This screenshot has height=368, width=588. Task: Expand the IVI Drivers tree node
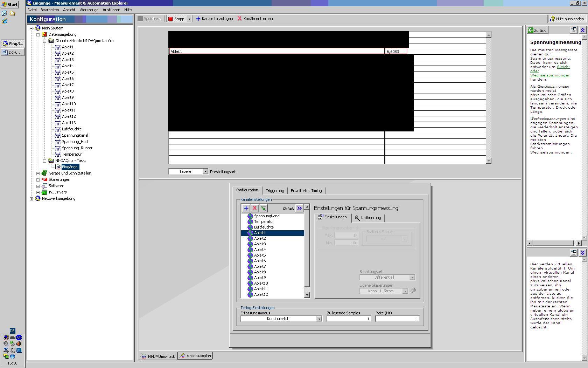[38, 192]
